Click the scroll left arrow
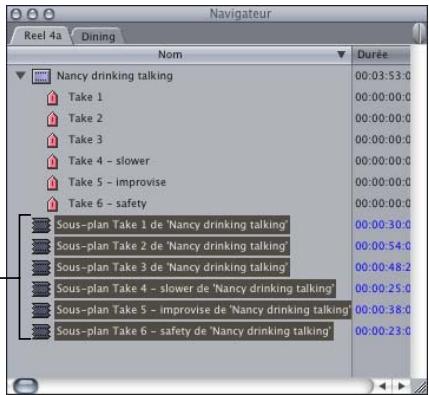The height and width of the screenshot is (395, 429). coord(383,386)
